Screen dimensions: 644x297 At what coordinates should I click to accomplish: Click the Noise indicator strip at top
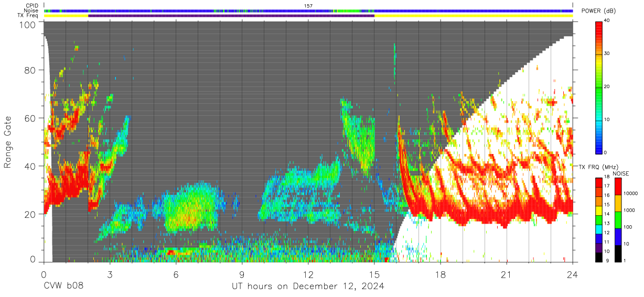(x=308, y=10)
